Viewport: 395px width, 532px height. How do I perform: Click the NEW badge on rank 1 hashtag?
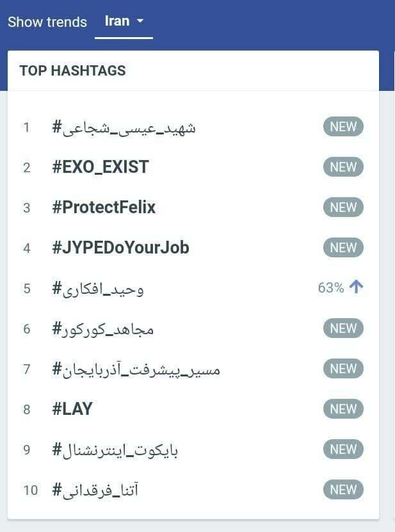(x=343, y=127)
